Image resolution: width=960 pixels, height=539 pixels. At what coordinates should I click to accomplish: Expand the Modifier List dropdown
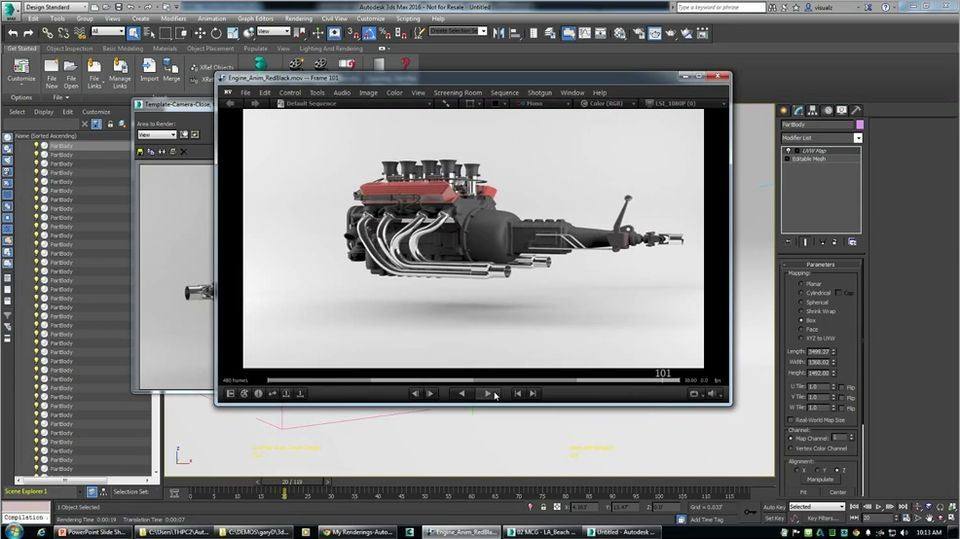[857, 138]
